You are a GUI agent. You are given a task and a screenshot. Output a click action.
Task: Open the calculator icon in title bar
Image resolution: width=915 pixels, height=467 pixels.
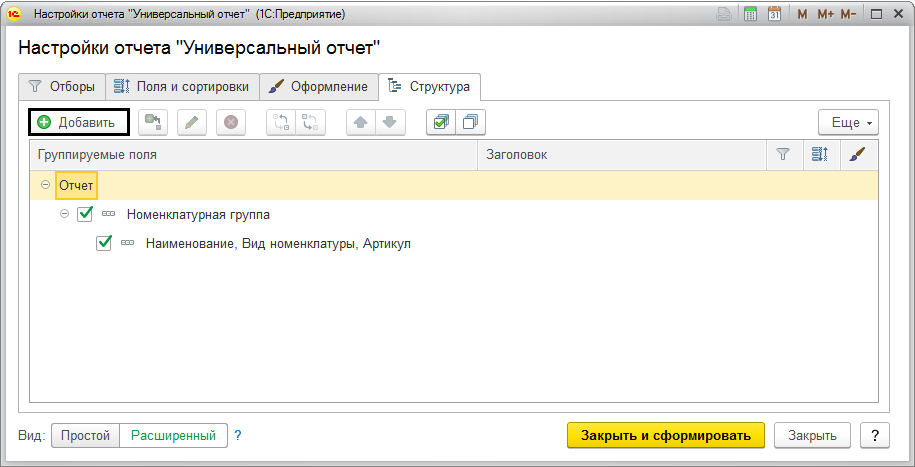pyautogui.click(x=750, y=15)
